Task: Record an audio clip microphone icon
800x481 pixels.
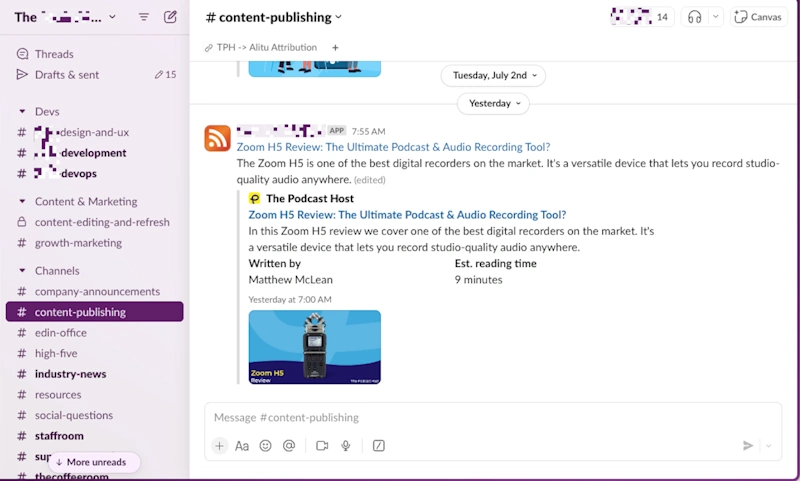Action: (x=345, y=446)
